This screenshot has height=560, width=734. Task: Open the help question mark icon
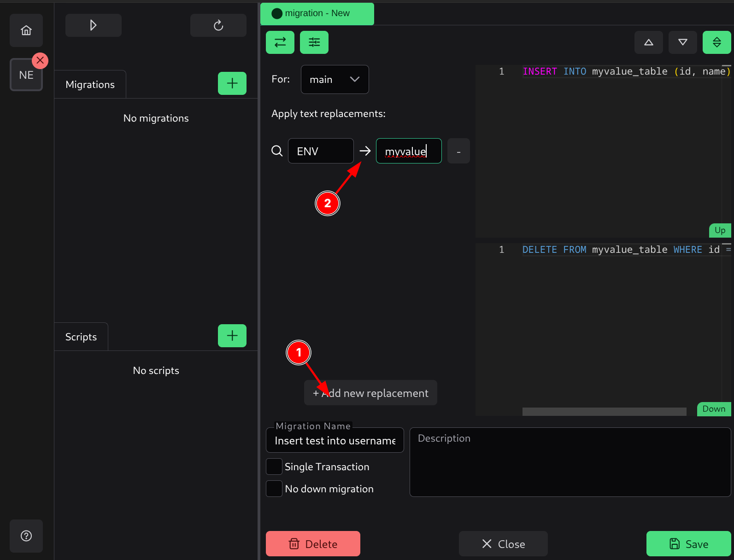(26, 536)
